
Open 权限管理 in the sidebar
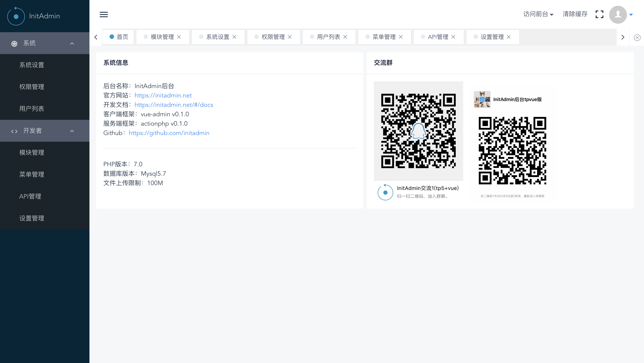(45, 87)
